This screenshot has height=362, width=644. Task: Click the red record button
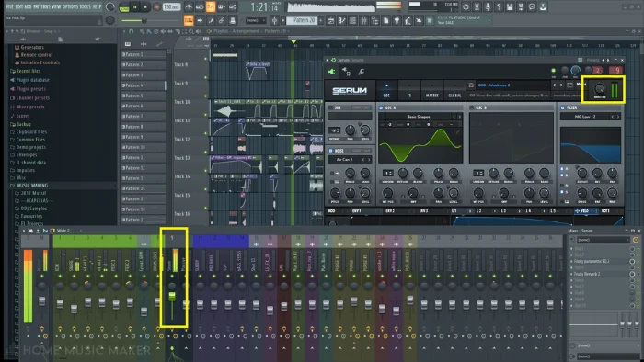tap(156, 7)
